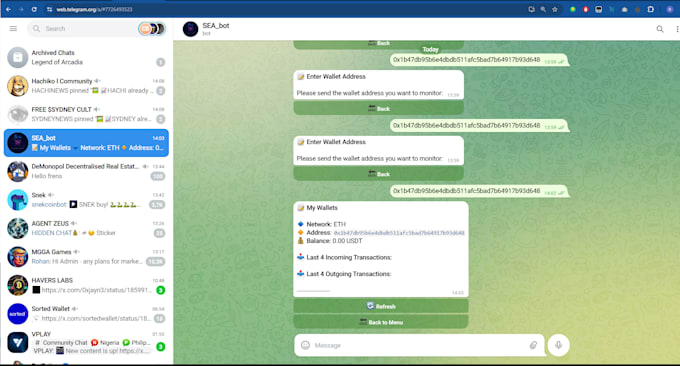Click the attach file paperclip icon
Image resolution: width=680 pixels, height=366 pixels.
click(533, 345)
